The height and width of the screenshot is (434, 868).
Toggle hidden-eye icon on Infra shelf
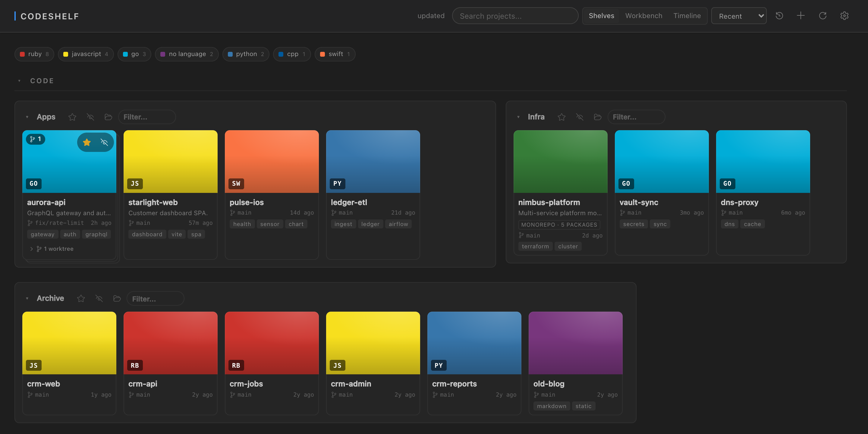coord(580,117)
